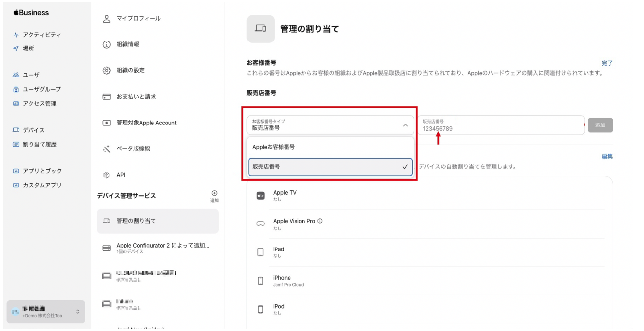
Task: Click the 組織情報 info icon
Action: tap(106, 45)
